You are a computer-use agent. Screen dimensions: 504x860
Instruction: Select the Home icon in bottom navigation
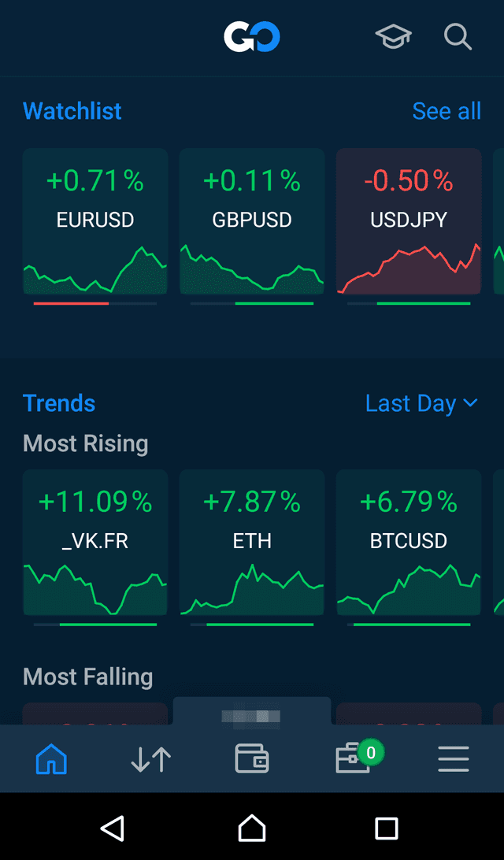[x=50, y=758]
